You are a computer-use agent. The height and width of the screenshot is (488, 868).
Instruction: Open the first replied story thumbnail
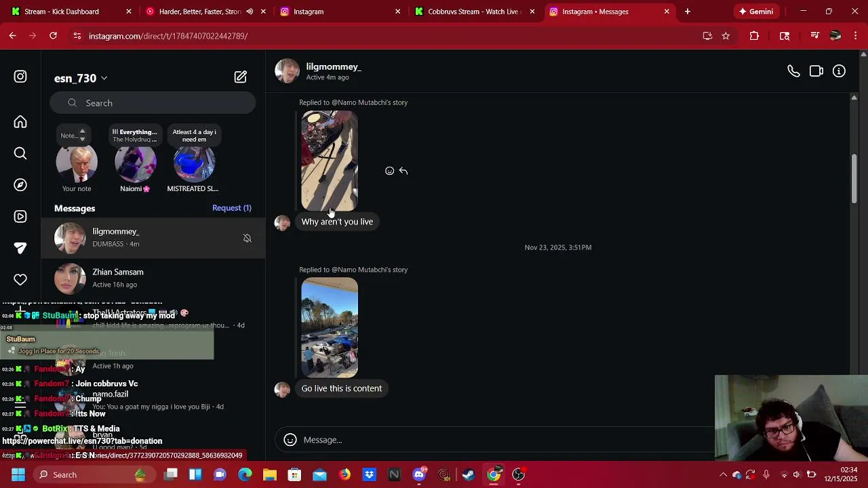(330, 161)
